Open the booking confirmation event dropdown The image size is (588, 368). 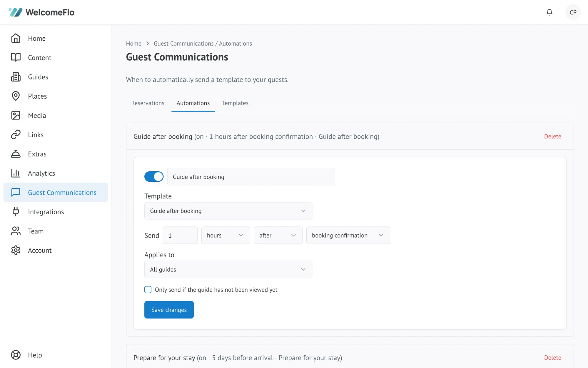(348, 235)
